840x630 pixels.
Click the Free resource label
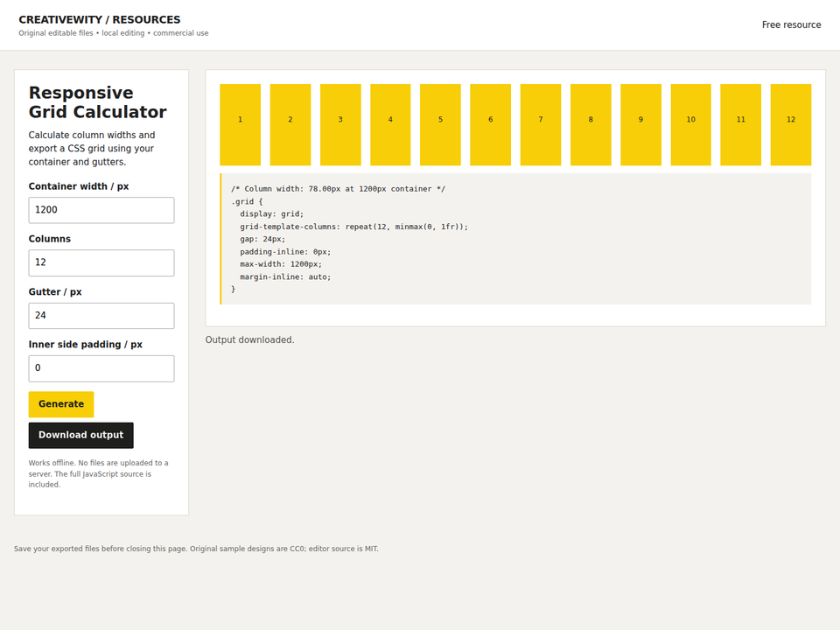791,24
